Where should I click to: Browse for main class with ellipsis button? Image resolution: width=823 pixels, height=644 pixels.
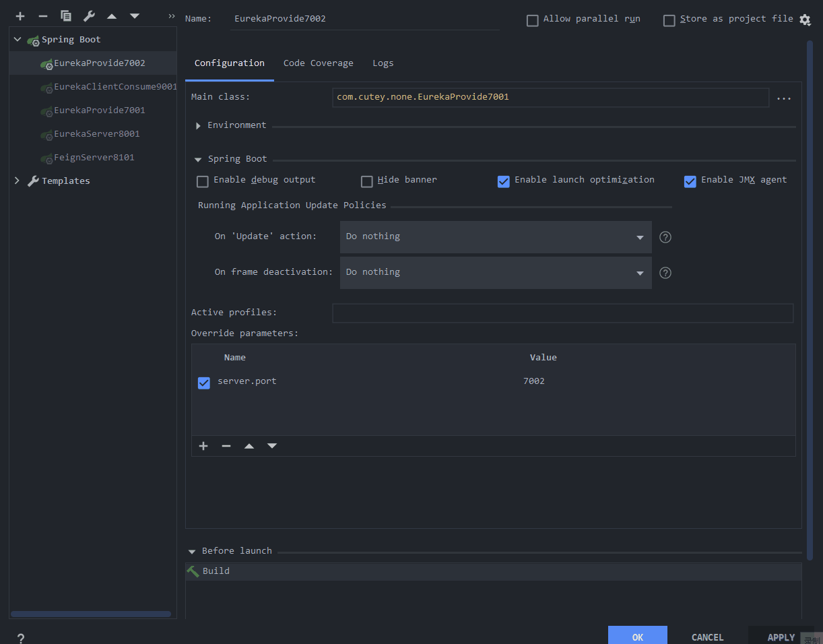point(784,98)
